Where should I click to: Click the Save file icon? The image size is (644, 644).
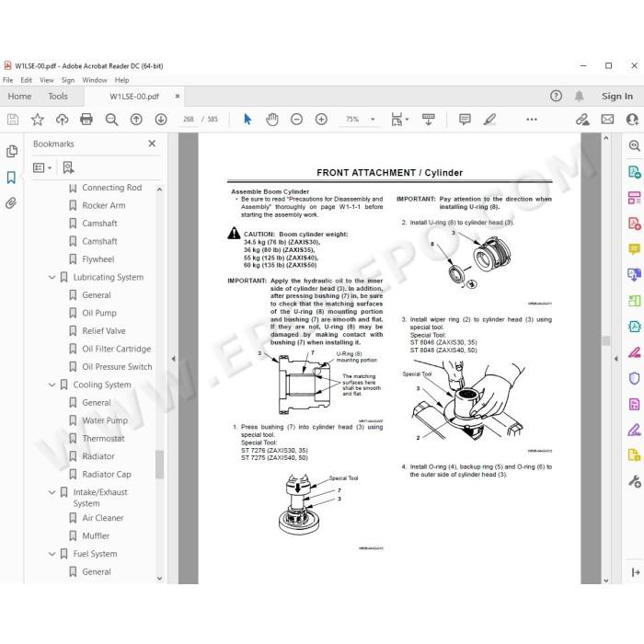pos(13,120)
